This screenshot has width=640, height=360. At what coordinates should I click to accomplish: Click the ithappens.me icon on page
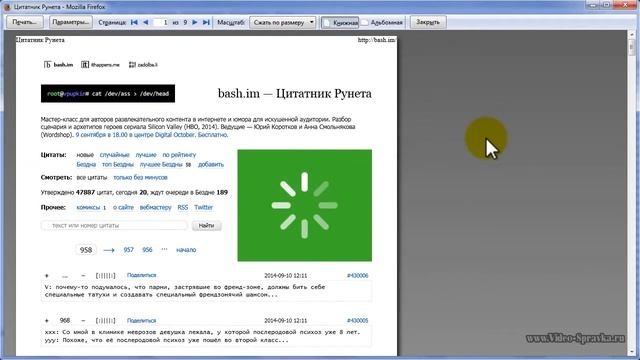[x=85, y=64]
